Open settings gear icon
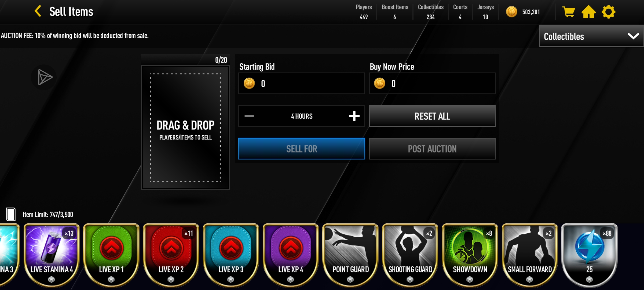The height and width of the screenshot is (290, 644). pos(608,12)
